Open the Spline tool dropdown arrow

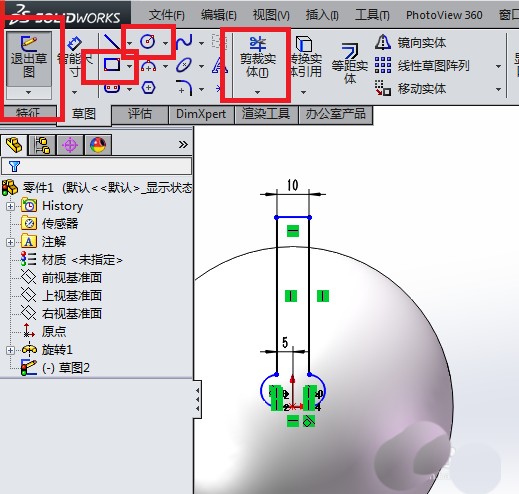tap(201, 43)
